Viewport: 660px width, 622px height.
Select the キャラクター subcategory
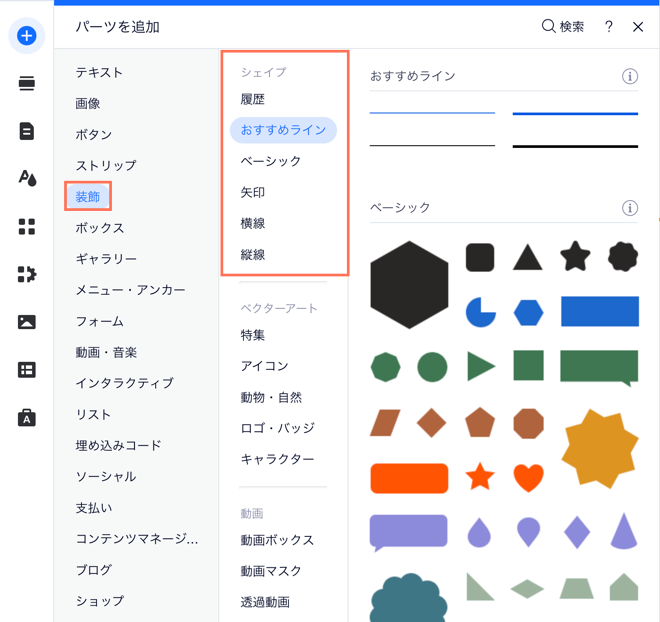[x=277, y=459]
